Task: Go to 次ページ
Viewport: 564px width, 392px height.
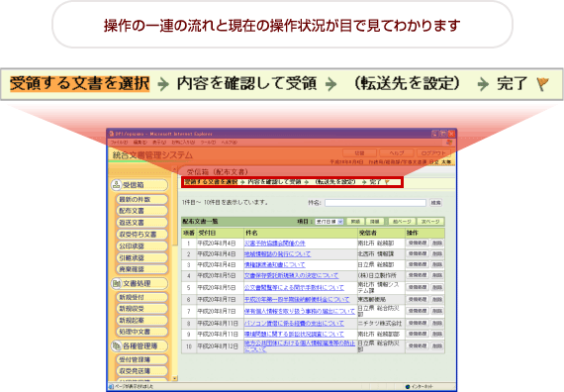Action: 430,222
